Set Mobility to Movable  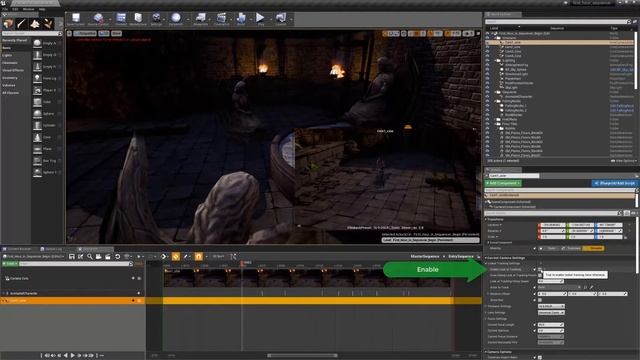[594, 248]
